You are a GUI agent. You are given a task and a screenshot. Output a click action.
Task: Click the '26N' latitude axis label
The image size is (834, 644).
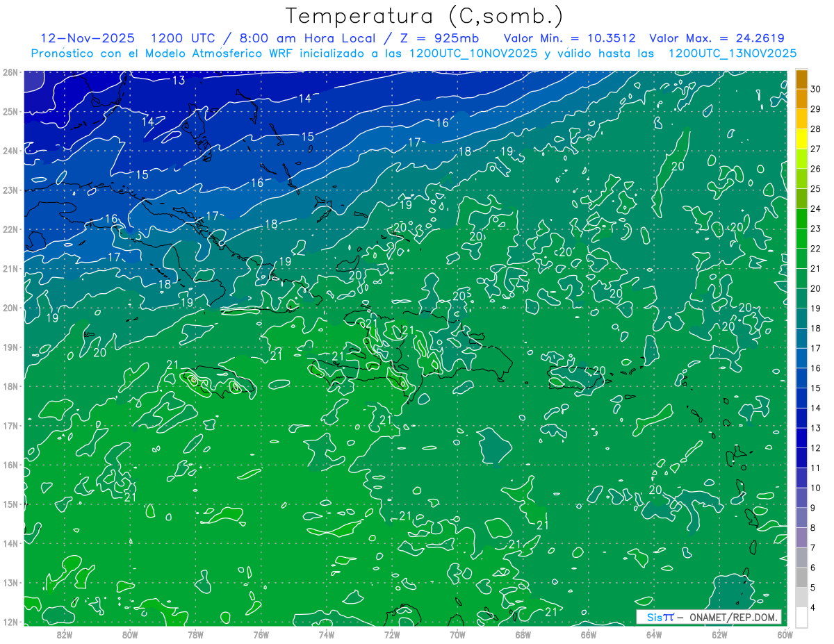point(10,72)
